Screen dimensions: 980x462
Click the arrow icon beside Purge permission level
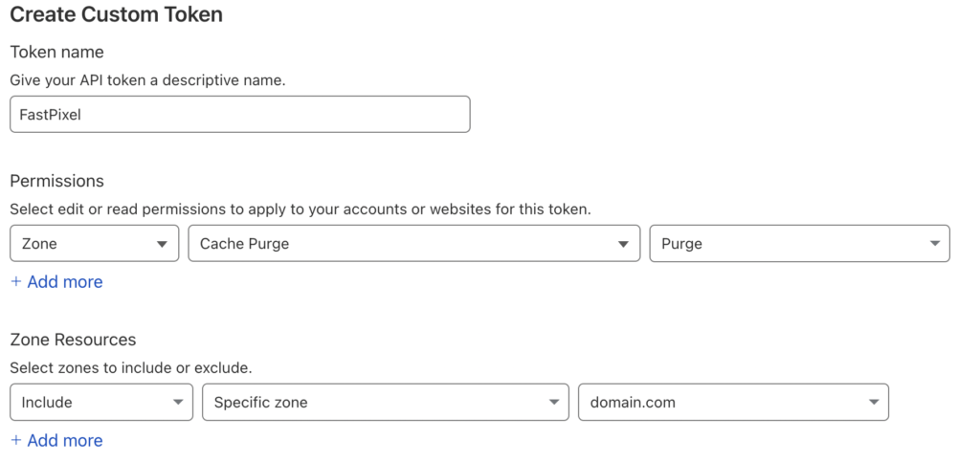(935, 244)
